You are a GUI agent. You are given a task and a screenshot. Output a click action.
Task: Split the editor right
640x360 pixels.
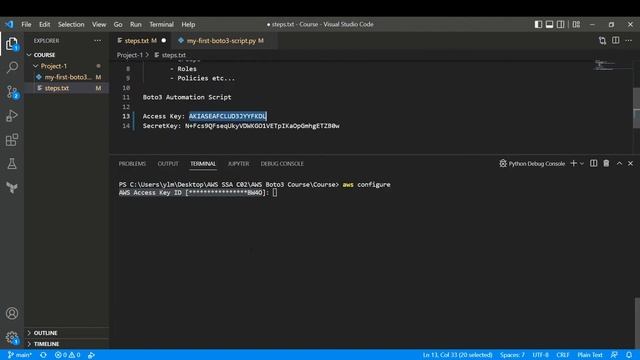click(x=616, y=40)
